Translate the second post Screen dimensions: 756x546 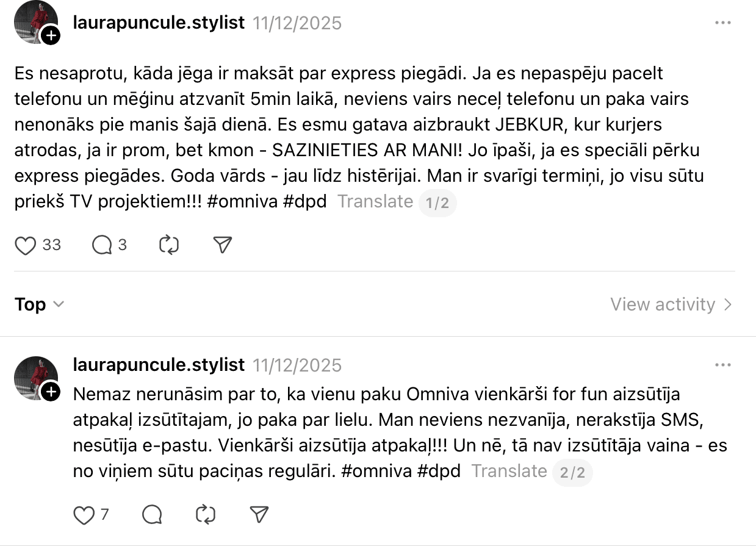(x=509, y=472)
